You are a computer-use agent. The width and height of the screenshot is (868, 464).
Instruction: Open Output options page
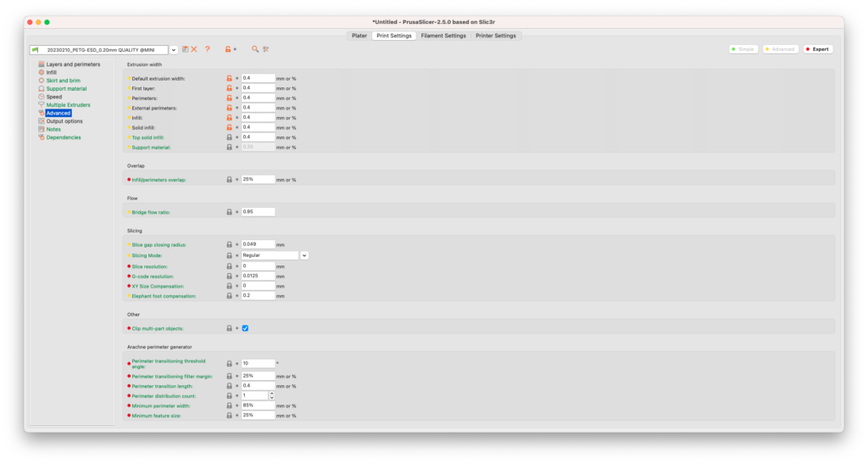click(x=64, y=121)
